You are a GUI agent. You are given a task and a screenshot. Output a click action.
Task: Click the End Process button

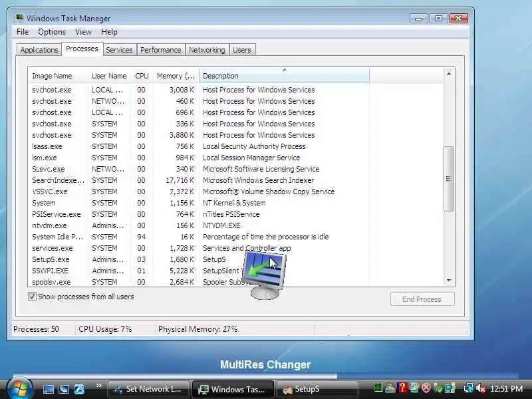422,299
